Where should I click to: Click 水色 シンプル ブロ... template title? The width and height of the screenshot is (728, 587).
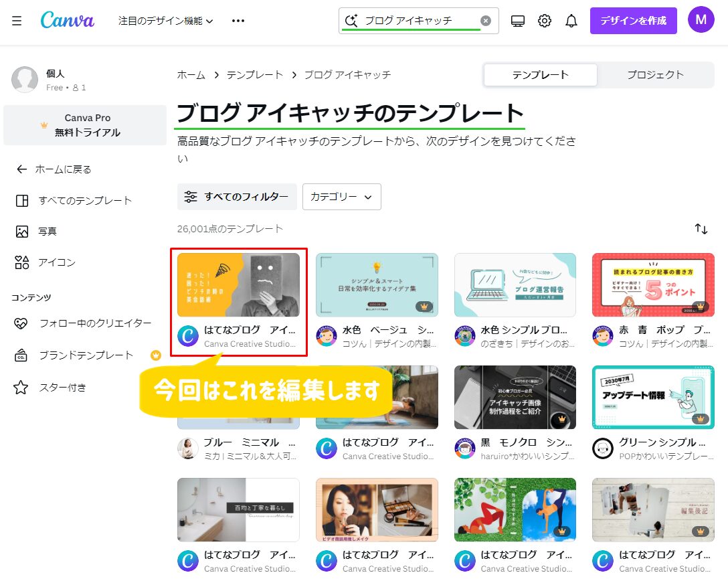(x=524, y=330)
